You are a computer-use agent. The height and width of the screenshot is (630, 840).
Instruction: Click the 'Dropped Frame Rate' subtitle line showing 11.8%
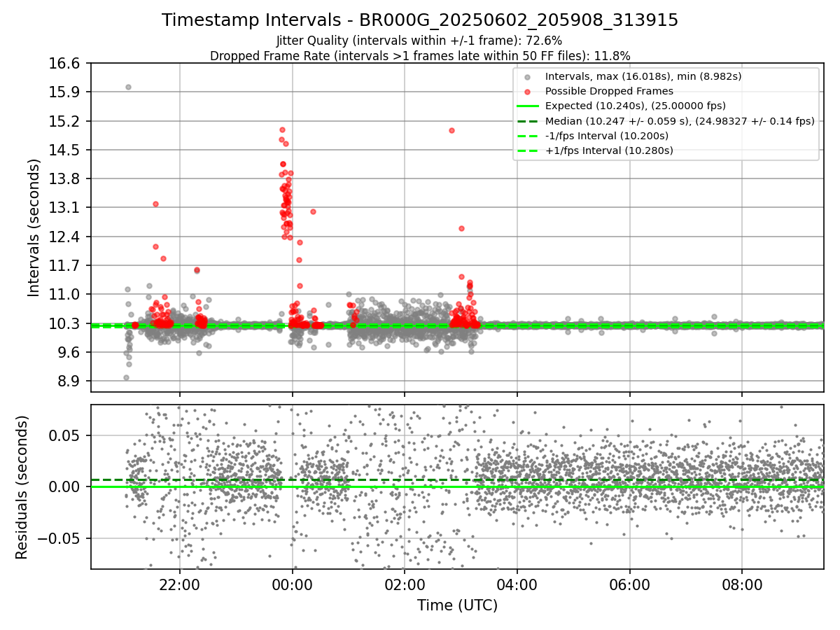(420, 55)
